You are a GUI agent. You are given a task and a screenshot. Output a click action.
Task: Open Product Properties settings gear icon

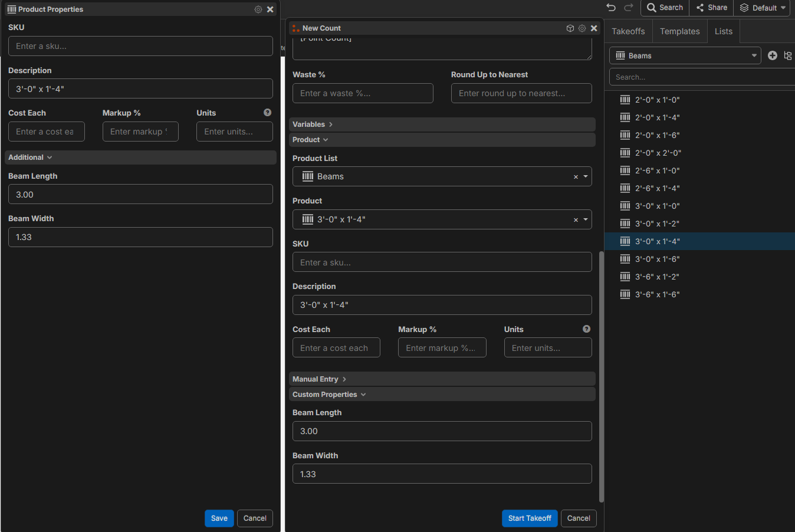coord(258,9)
